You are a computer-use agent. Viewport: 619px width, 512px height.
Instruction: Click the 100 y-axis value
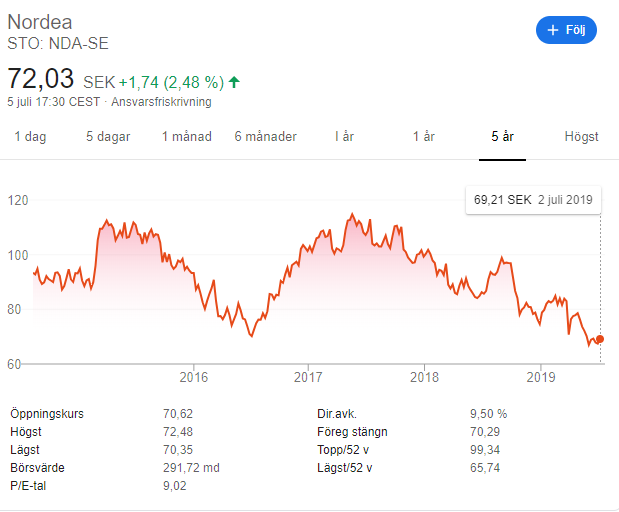tap(18, 255)
